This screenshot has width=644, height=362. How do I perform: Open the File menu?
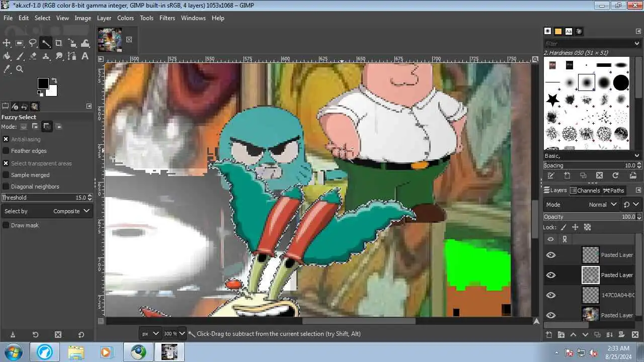point(8,18)
